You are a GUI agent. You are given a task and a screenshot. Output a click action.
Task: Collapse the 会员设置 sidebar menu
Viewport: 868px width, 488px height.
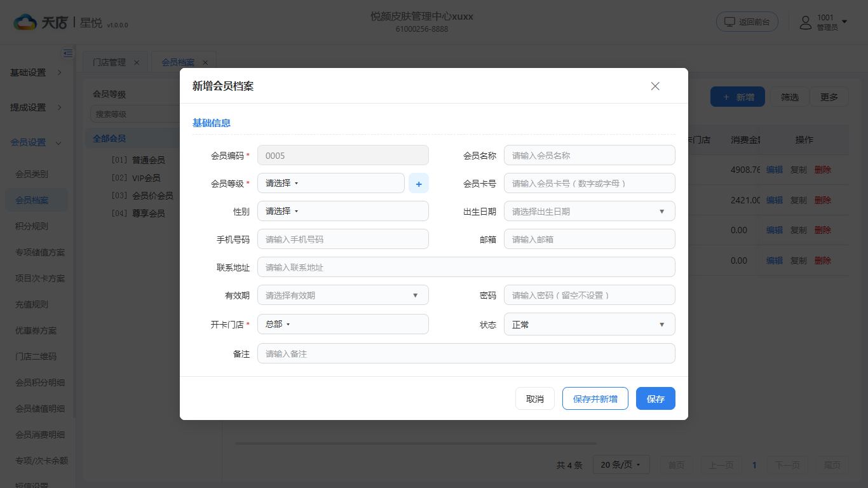click(37, 142)
